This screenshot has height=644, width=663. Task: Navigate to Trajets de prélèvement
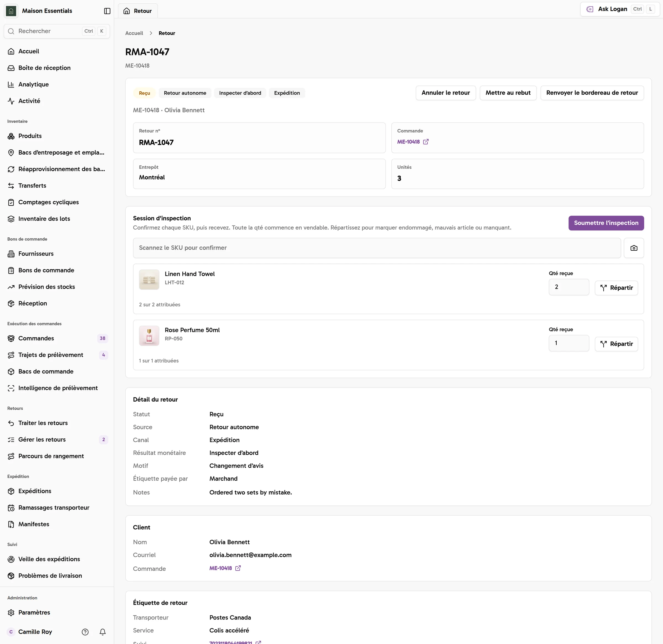point(57,355)
